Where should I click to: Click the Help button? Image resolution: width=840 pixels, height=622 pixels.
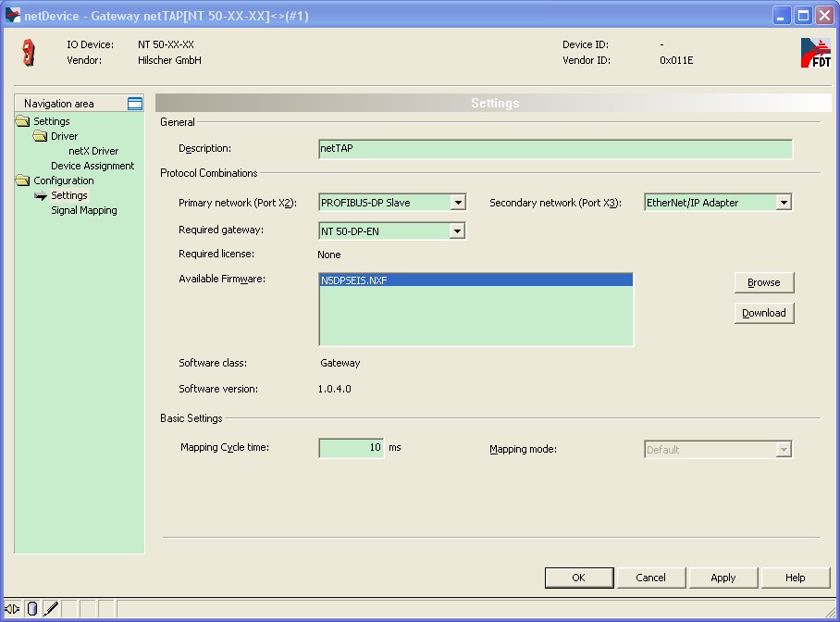pos(796,578)
